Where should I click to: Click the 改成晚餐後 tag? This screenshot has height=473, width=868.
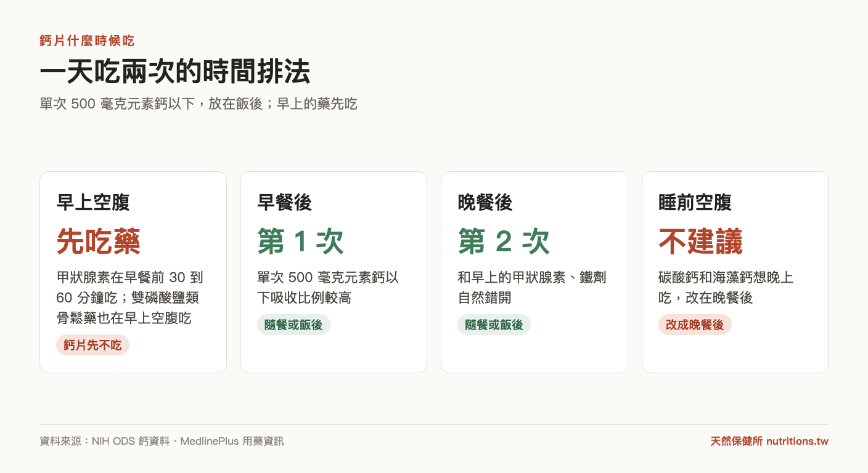695,325
